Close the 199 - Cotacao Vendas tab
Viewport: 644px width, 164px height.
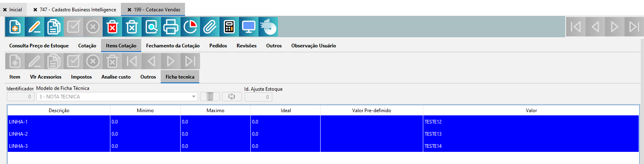129,10
